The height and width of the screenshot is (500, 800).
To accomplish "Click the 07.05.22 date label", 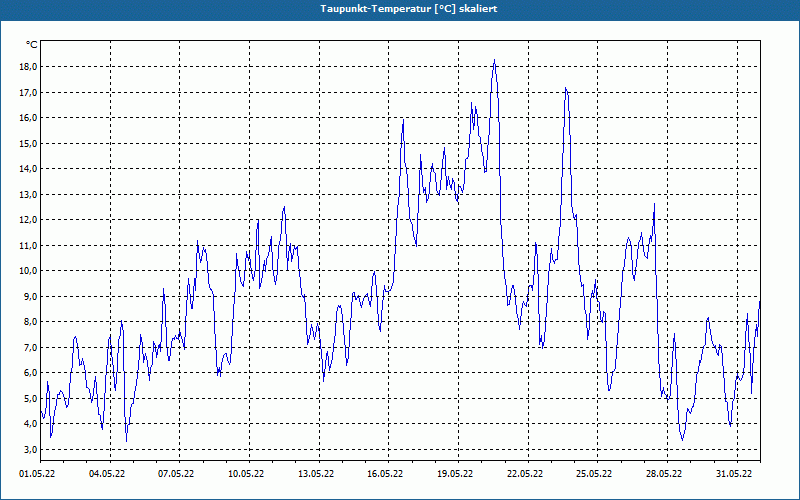I will (176, 474).
